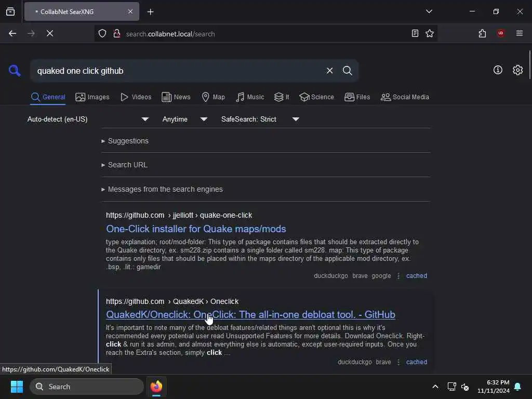Expand the Search URL section

(125, 165)
